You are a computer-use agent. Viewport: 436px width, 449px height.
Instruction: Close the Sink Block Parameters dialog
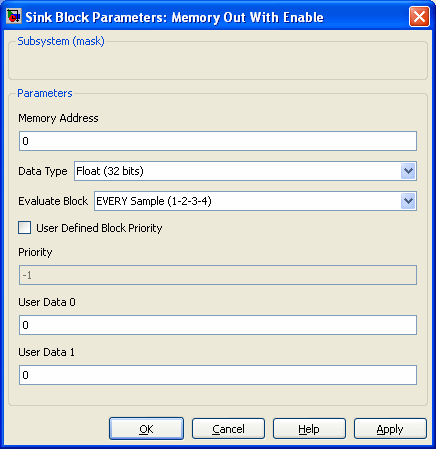tap(419, 16)
